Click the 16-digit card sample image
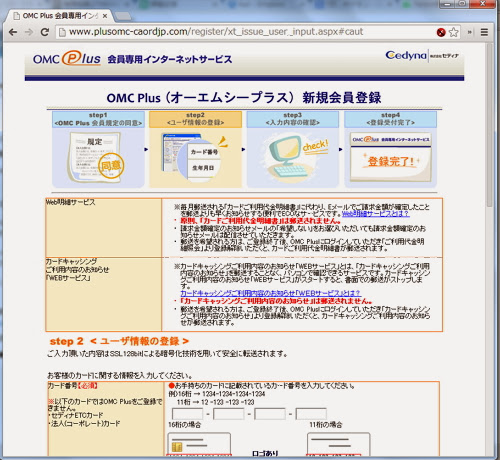 [199, 444]
